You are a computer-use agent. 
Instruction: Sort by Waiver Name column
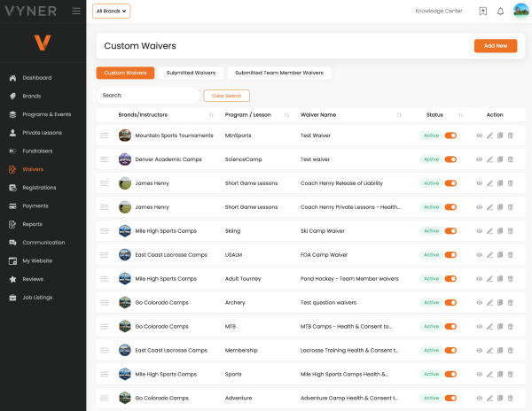pyautogui.click(x=399, y=115)
